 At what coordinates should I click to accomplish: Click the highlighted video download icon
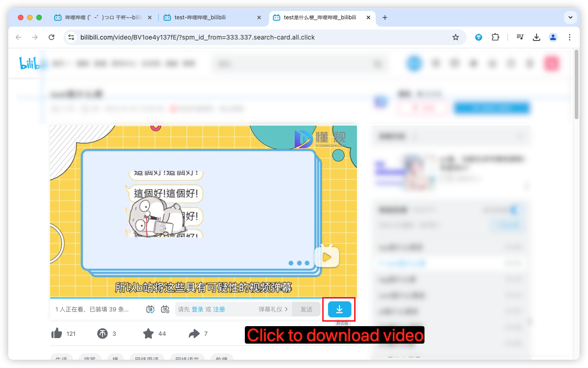(x=340, y=309)
